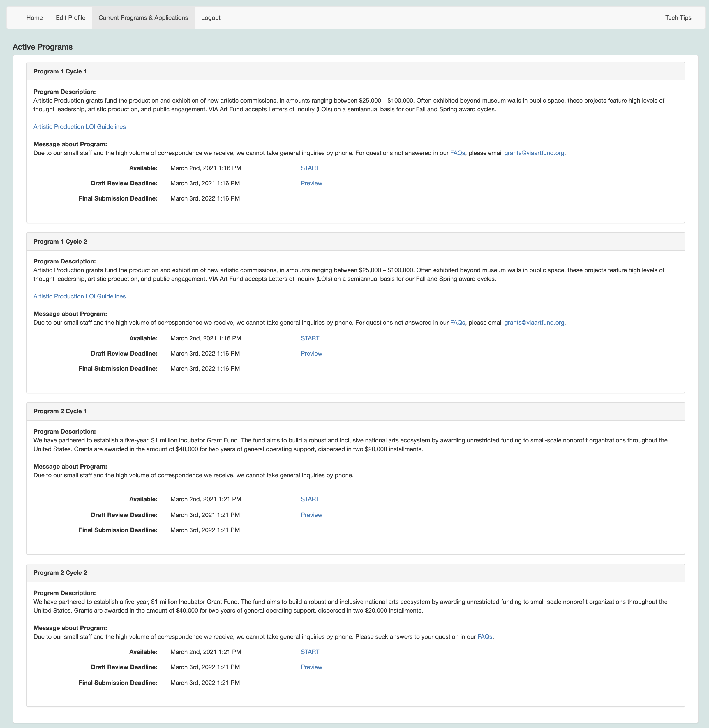This screenshot has width=709, height=728.
Task: Go to the Home menu item
Action: click(x=34, y=18)
